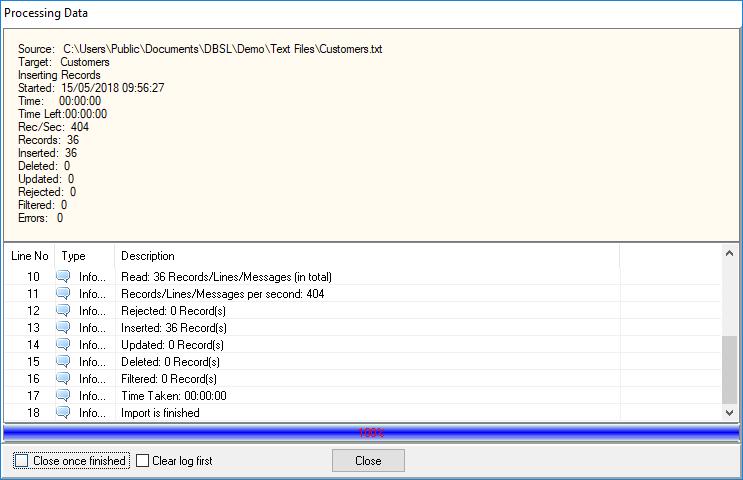
Task: Select the 'Updated: 0 Record(s)' log row
Action: [x=363, y=344]
